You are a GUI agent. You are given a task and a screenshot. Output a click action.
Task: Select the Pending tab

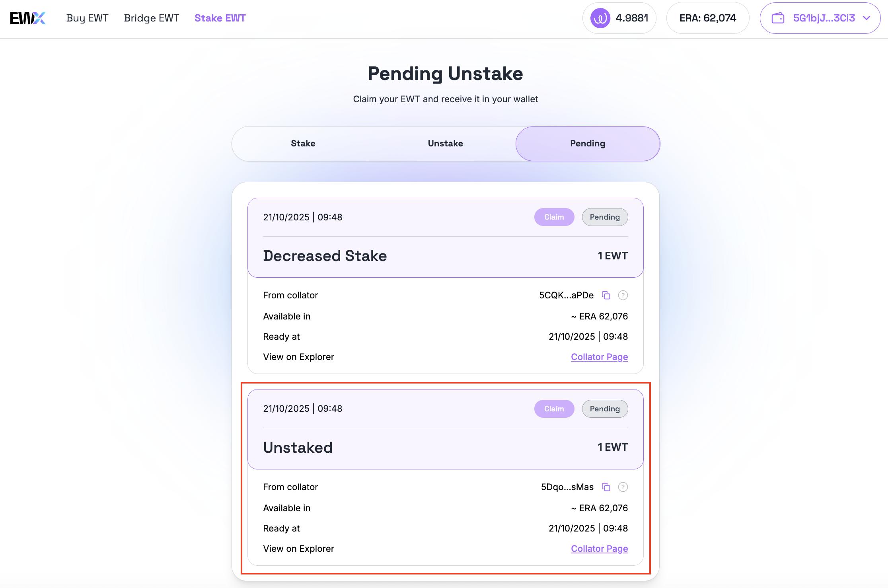click(x=588, y=144)
